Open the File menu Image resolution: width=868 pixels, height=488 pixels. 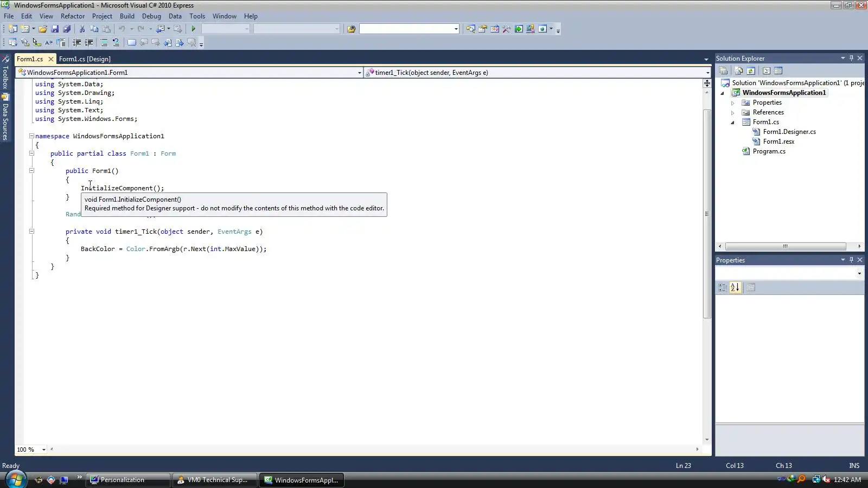click(x=9, y=16)
